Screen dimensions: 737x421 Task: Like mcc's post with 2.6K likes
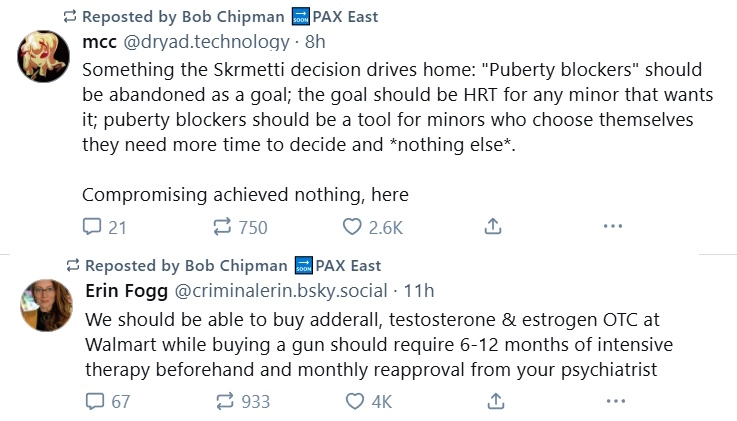tap(351, 227)
